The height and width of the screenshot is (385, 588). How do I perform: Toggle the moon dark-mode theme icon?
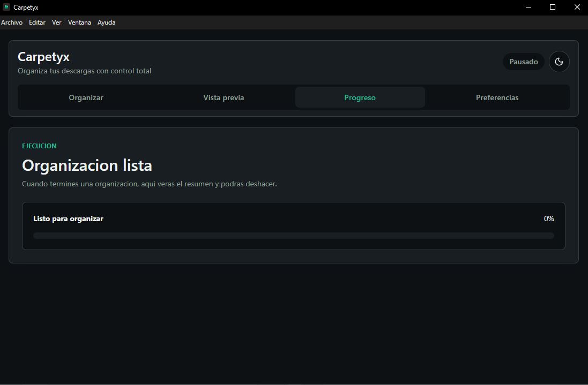[x=559, y=62]
